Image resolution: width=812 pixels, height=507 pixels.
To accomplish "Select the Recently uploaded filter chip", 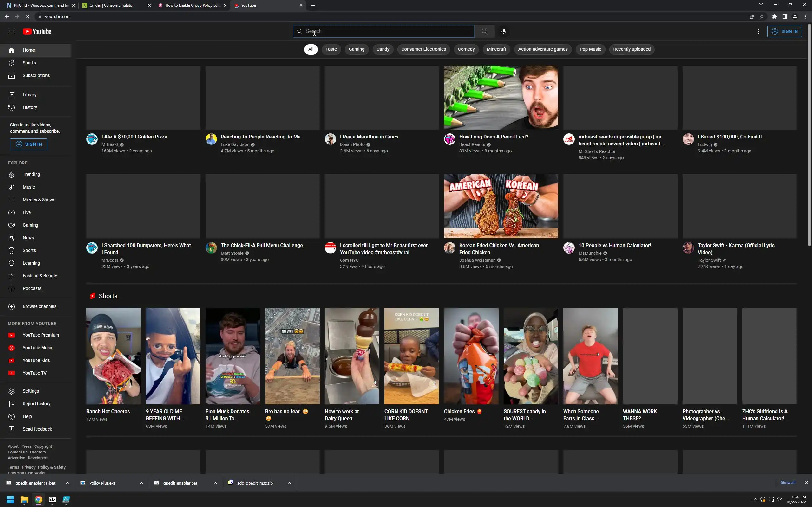I will pos(632,49).
